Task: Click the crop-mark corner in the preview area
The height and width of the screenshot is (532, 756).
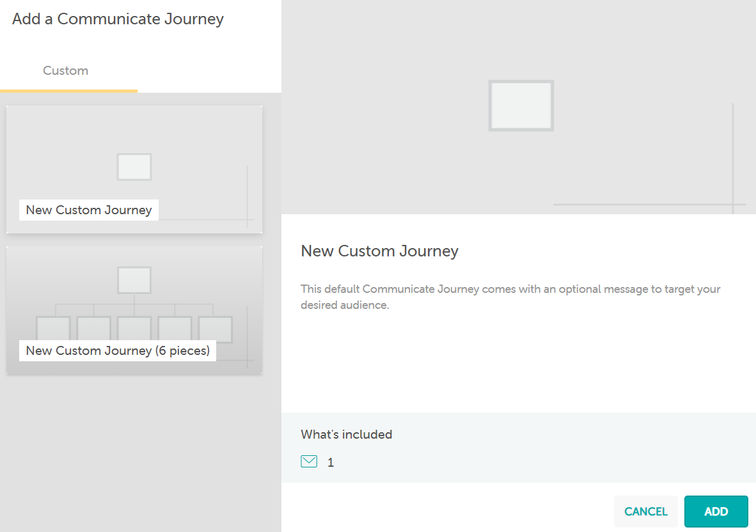Action: (x=732, y=203)
